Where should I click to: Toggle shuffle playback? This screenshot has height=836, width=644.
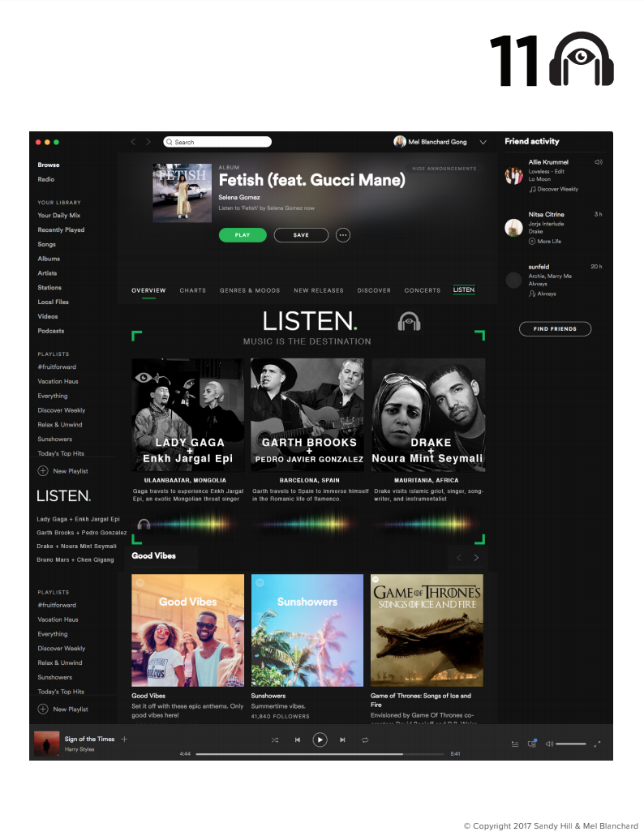coord(275,740)
